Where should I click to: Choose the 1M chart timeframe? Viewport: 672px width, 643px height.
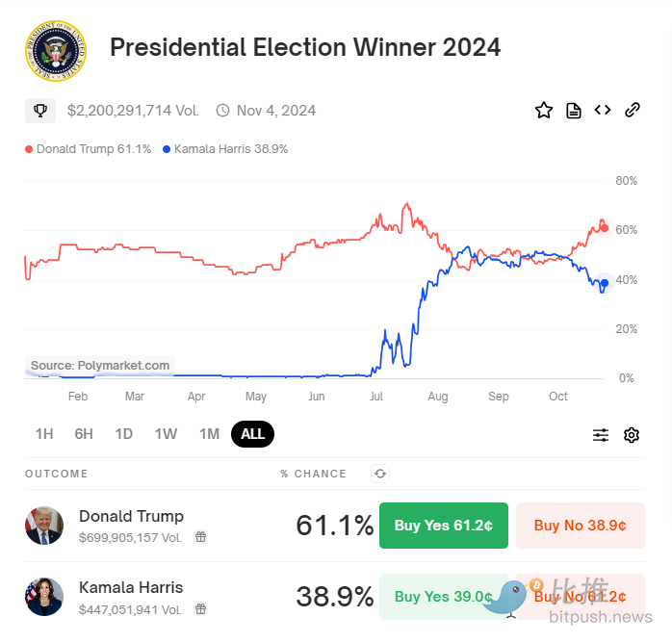point(209,434)
